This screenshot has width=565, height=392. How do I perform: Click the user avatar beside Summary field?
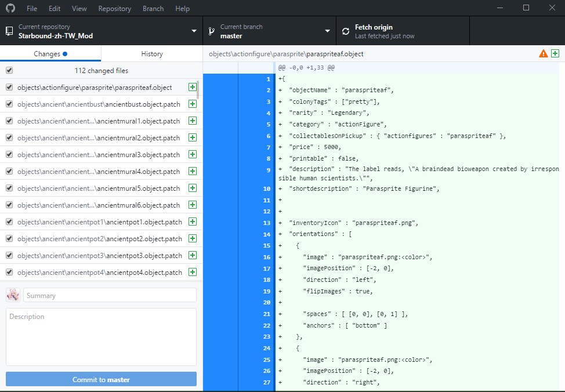click(13, 295)
